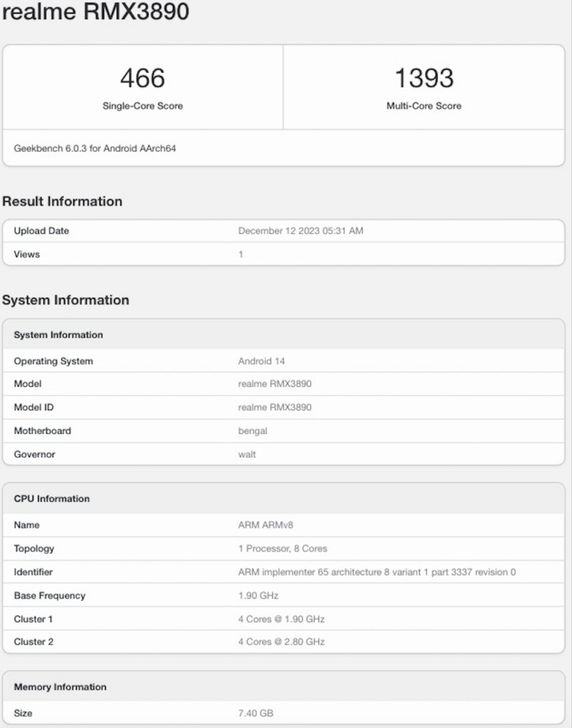
Task: Select the 'walt' governor value
Action: point(247,454)
